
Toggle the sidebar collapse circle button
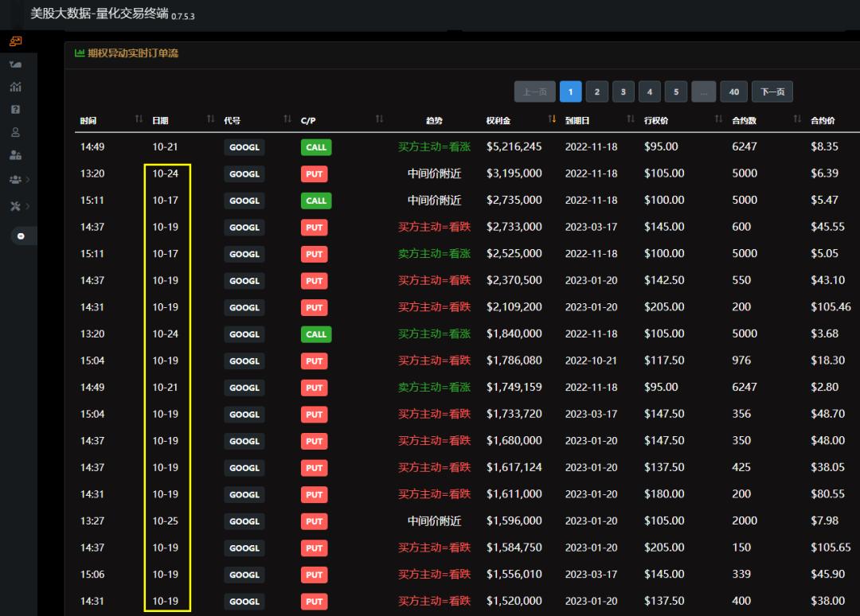pos(21,236)
